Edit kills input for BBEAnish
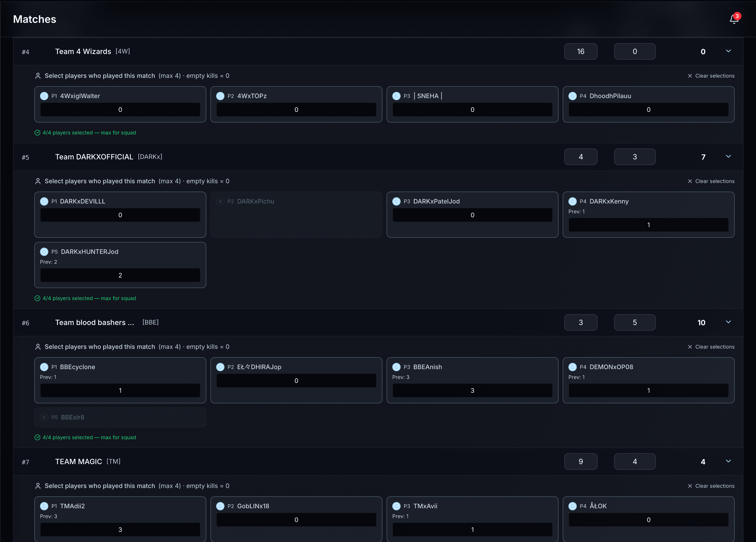 [x=472, y=390]
